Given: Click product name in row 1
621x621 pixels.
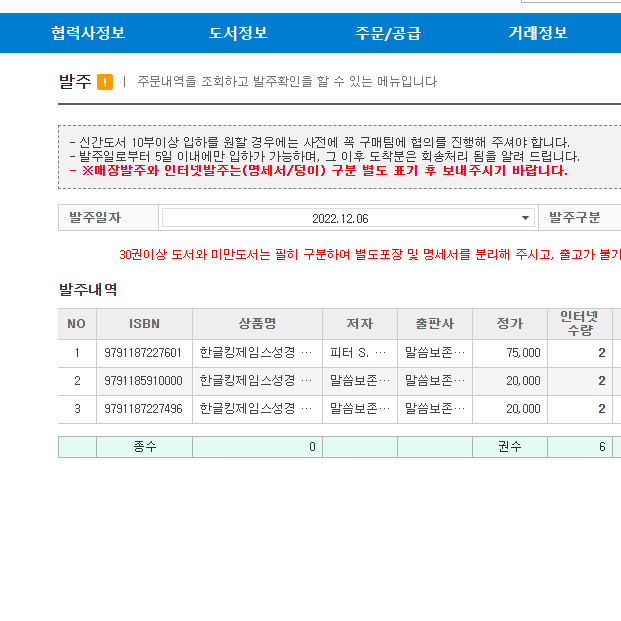Looking at the screenshot, I should click(x=257, y=353).
